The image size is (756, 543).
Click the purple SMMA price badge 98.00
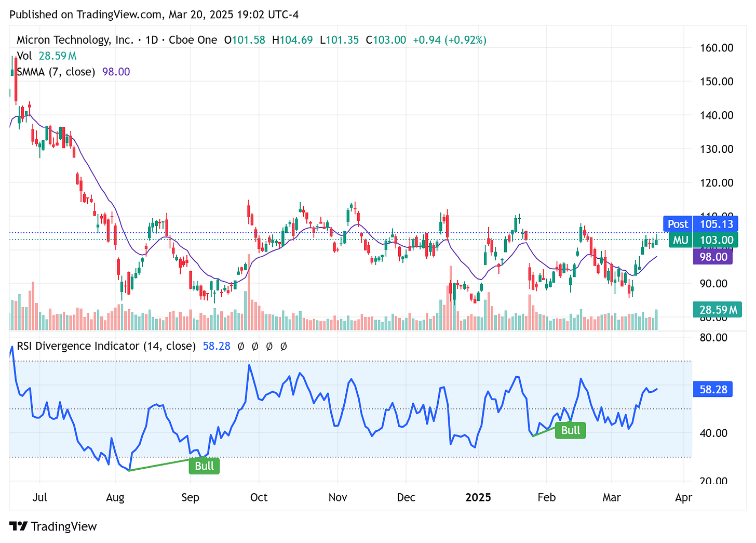pos(713,257)
